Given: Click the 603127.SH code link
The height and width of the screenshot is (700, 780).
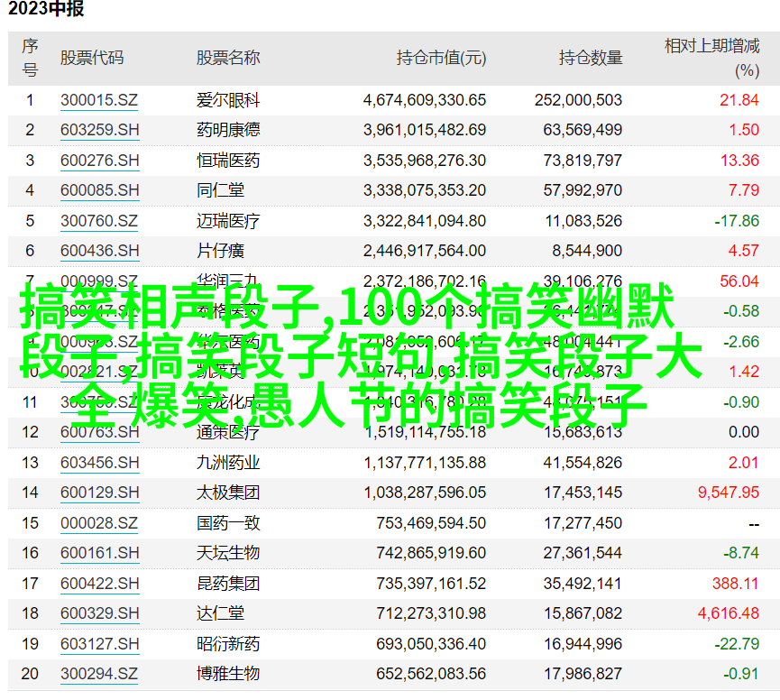Looking at the screenshot, I should (x=100, y=644).
